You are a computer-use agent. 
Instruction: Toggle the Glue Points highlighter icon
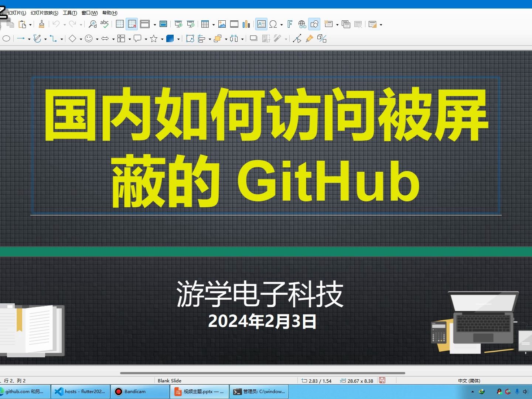pos(310,38)
